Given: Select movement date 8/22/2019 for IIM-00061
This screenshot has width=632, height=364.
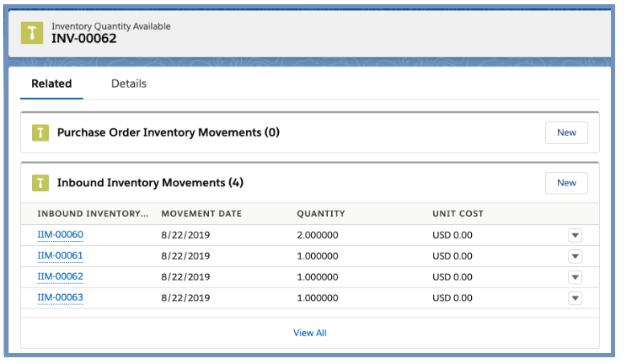Looking at the screenshot, I should point(185,256).
